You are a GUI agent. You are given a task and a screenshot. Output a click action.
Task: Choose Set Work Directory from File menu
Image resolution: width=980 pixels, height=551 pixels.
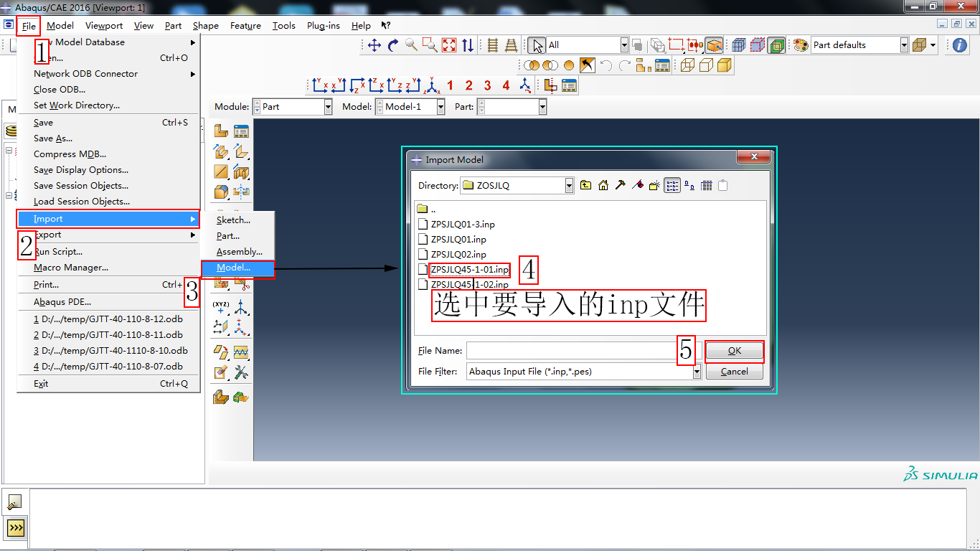click(x=108, y=105)
